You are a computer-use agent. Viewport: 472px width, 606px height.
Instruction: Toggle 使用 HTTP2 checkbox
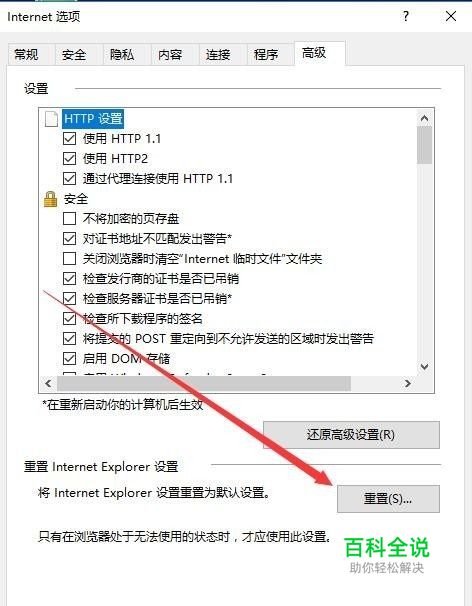tap(69, 158)
